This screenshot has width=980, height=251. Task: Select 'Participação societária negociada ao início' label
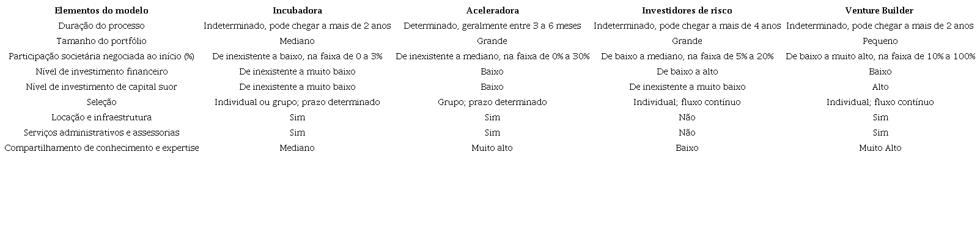(101, 56)
